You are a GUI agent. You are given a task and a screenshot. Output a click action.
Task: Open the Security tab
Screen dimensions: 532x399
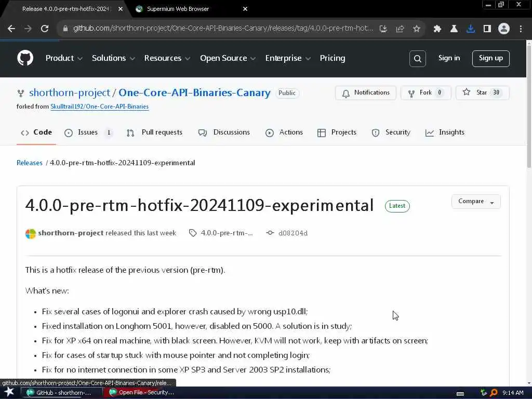pyautogui.click(x=391, y=132)
